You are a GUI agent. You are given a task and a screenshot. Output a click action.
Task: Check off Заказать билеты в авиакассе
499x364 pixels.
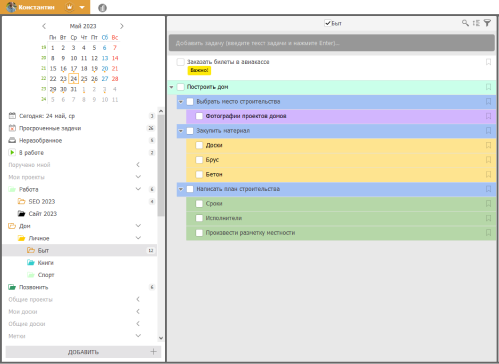point(180,62)
